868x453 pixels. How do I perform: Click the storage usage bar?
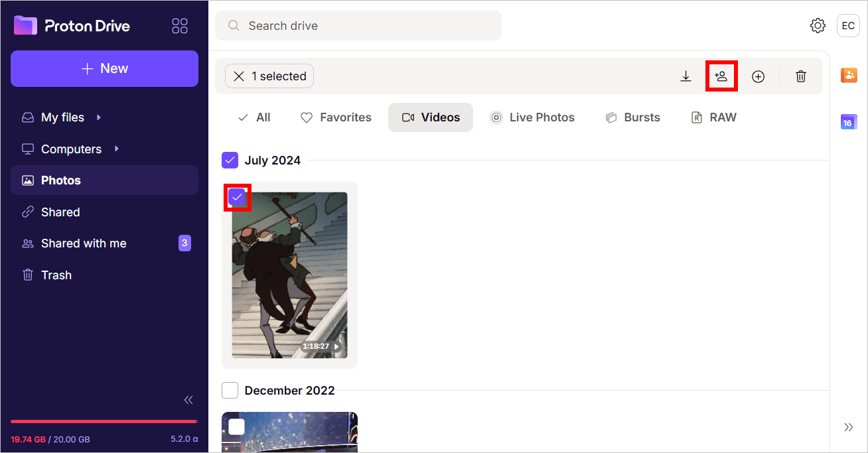(x=104, y=421)
